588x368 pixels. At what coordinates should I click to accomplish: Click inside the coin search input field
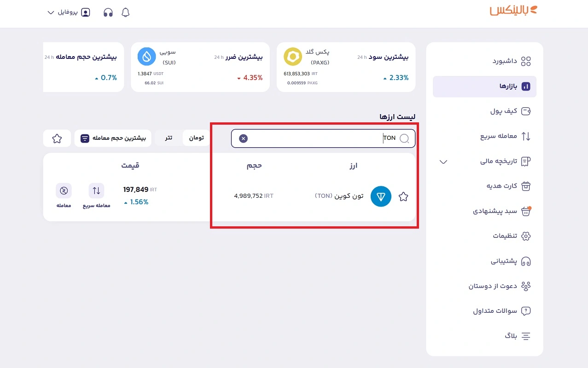(322, 138)
